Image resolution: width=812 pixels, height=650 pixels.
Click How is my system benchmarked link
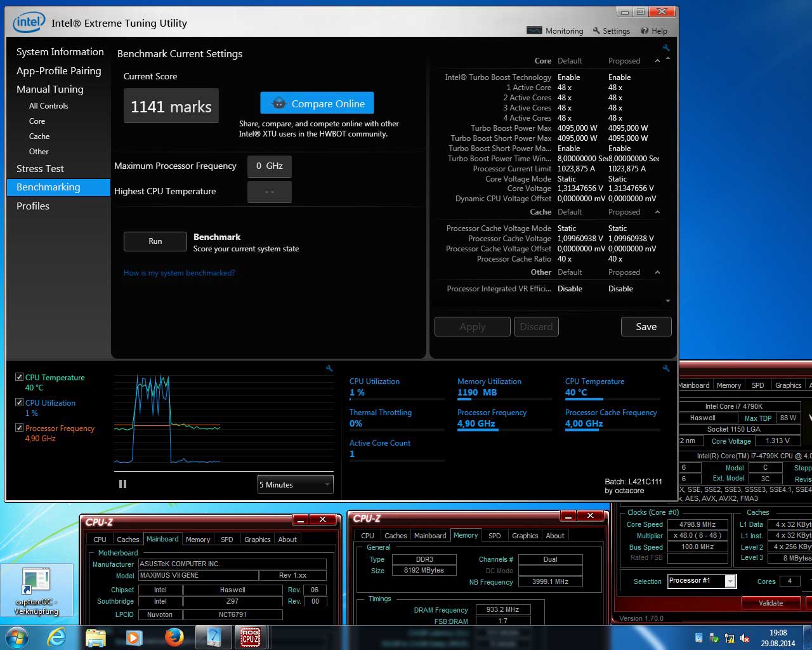(x=179, y=273)
